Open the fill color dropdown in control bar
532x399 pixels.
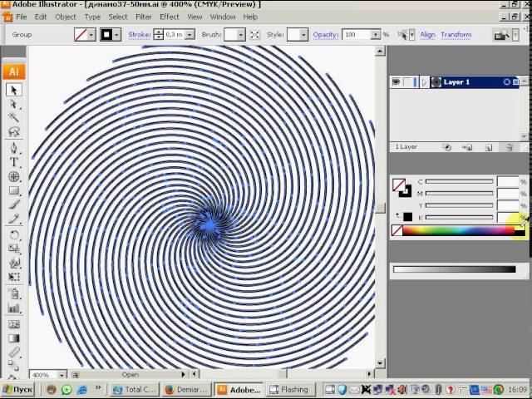91,35
